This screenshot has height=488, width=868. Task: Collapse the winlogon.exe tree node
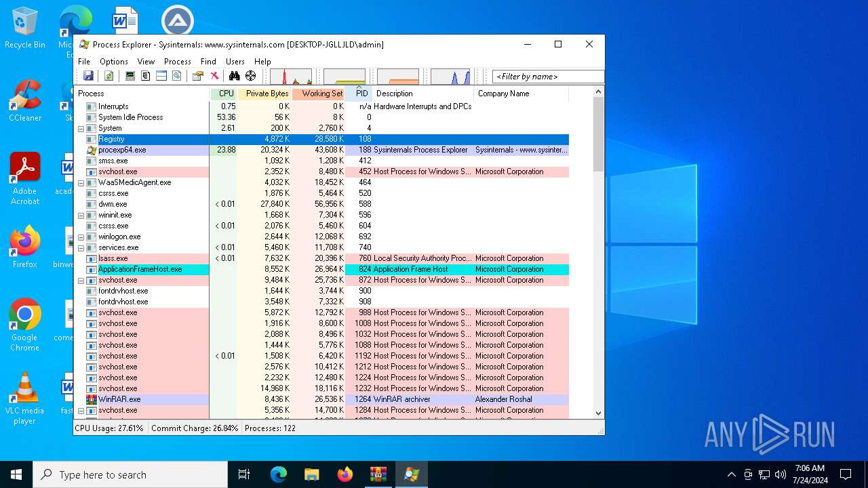click(81, 237)
